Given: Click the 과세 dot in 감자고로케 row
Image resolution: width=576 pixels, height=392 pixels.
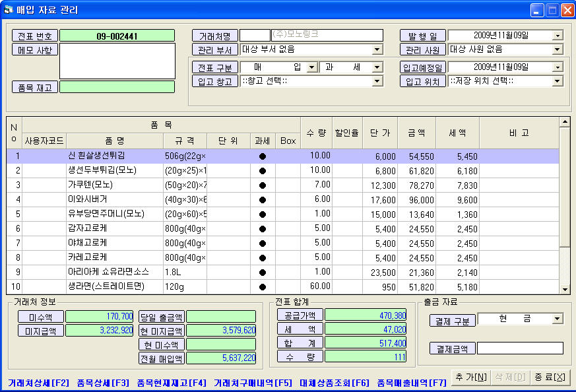Looking at the screenshot, I should pos(263,229).
